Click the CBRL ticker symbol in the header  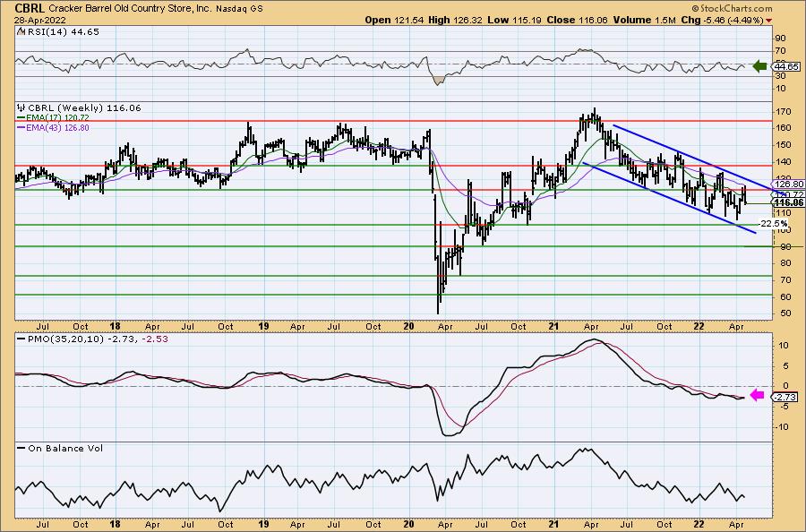point(30,8)
